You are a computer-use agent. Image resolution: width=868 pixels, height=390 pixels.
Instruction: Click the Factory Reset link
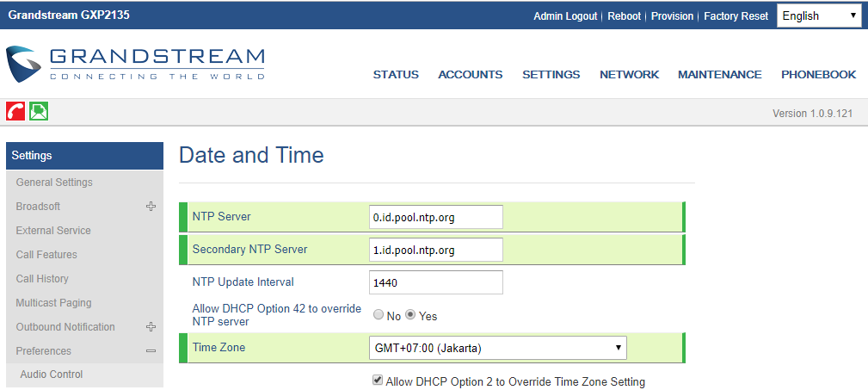[736, 16]
